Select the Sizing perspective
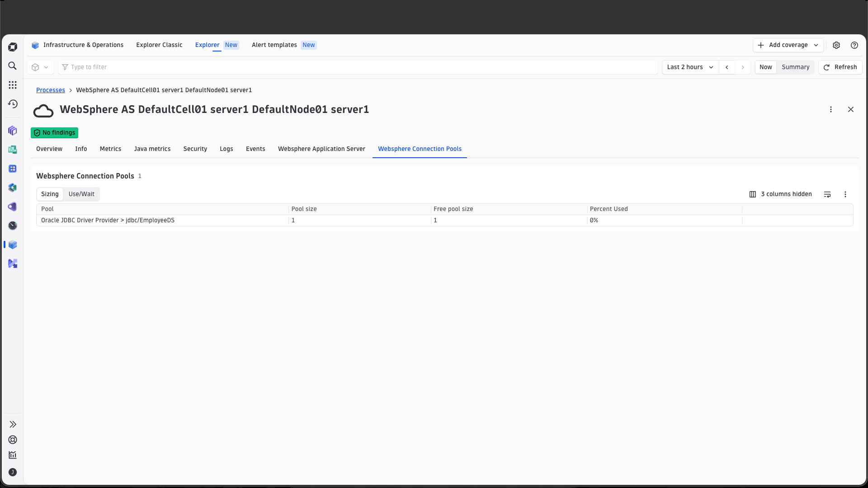868x488 pixels. pyautogui.click(x=50, y=194)
